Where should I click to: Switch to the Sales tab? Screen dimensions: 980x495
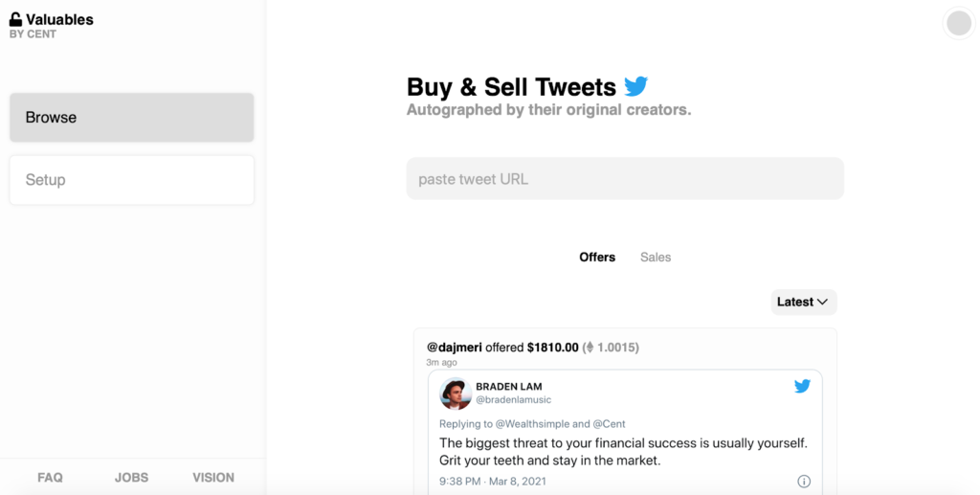coord(656,257)
